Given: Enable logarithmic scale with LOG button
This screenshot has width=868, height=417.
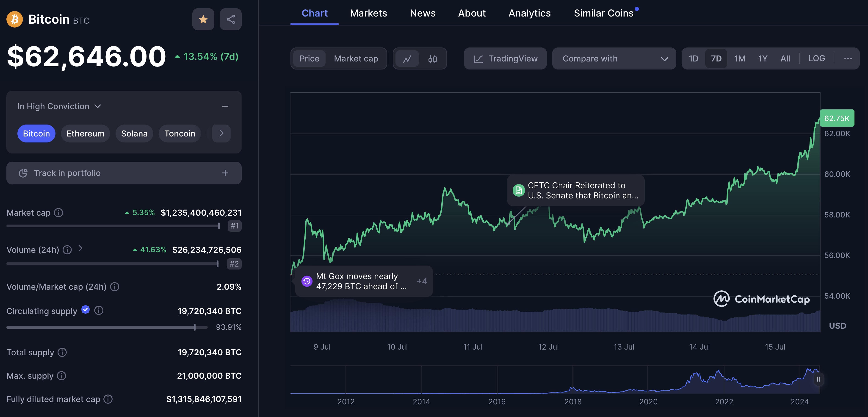Looking at the screenshot, I should click(x=816, y=58).
